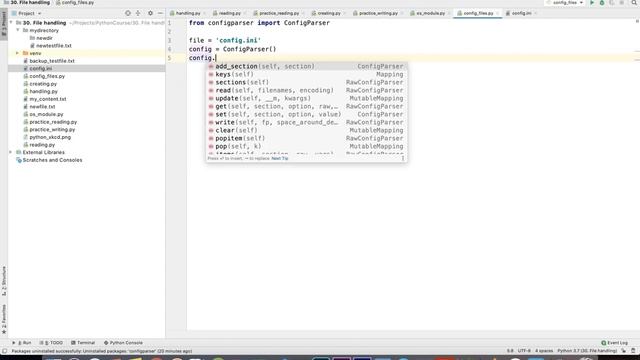
Task: Choose read completion suggestion
Action: (306, 90)
